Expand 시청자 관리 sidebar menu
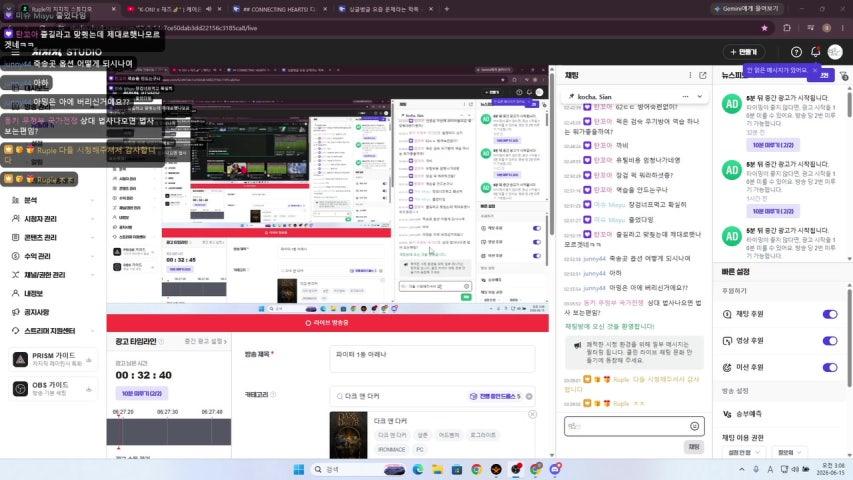The width and height of the screenshot is (853, 480). [53, 219]
